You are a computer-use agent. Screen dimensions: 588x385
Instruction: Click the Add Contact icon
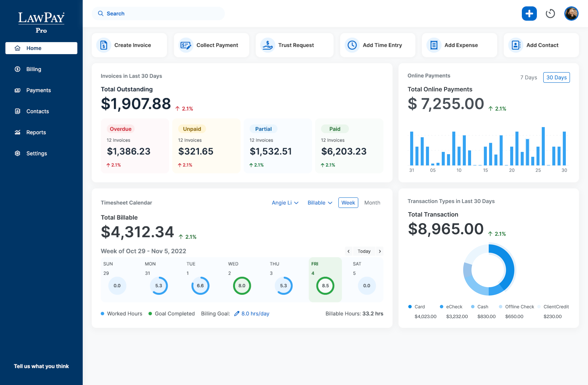[516, 45]
